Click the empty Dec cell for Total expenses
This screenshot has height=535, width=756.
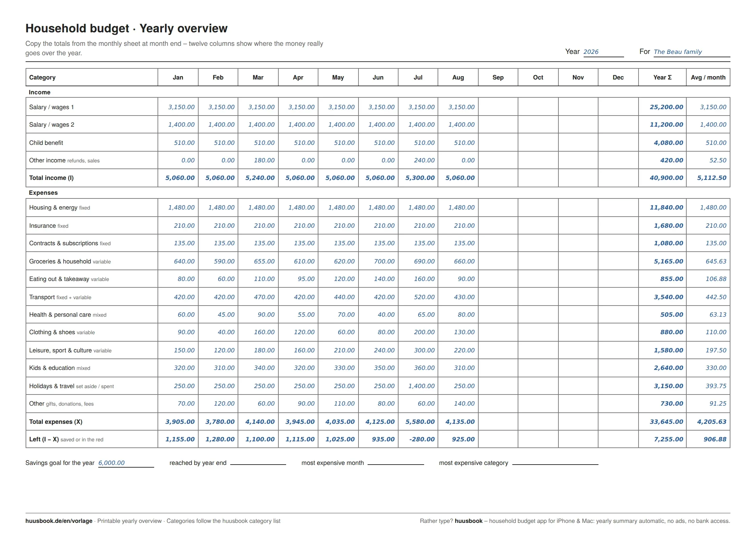point(618,422)
